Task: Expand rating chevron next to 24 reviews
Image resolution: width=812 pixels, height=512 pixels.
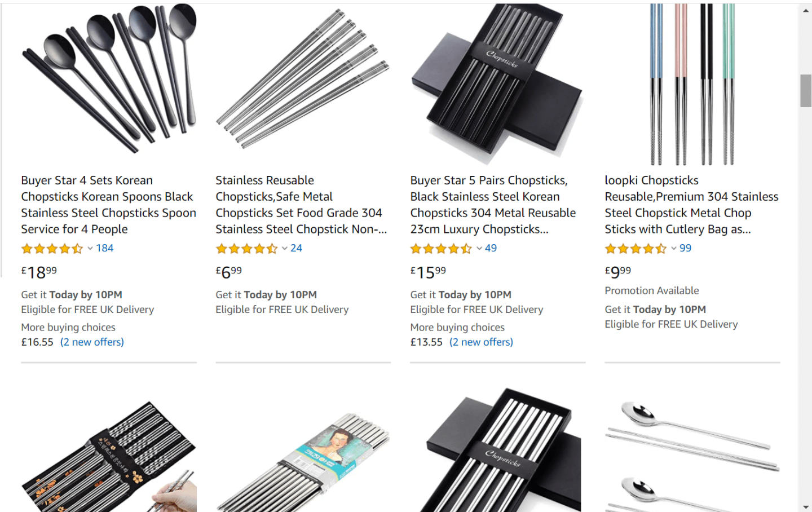Action: 285,249
